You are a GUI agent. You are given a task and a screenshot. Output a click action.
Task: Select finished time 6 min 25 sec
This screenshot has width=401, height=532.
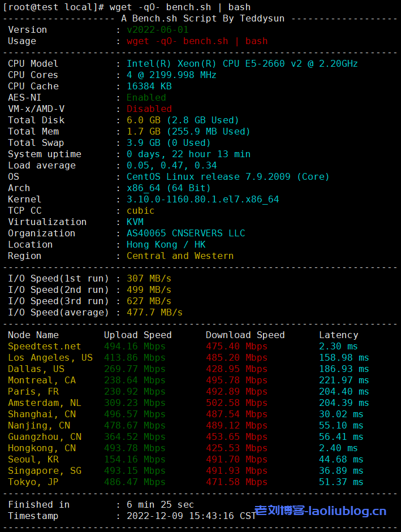click(160, 505)
